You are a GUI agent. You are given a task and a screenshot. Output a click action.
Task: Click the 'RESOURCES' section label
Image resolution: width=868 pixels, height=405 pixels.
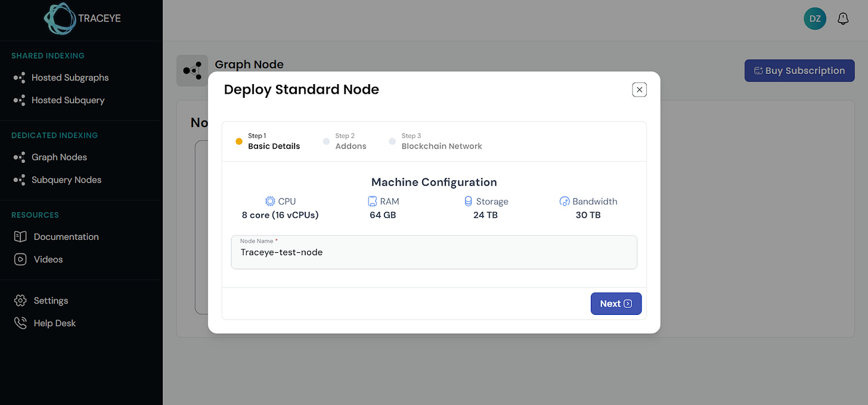(35, 215)
